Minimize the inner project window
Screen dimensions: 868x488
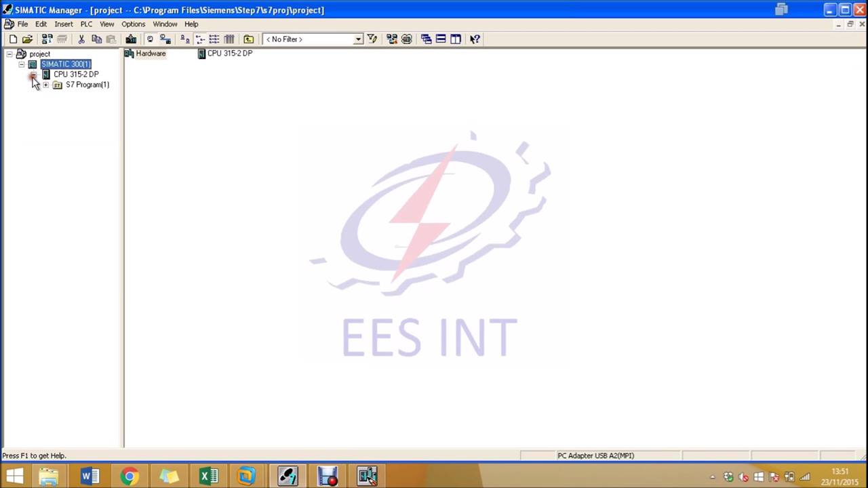click(x=839, y=24)
